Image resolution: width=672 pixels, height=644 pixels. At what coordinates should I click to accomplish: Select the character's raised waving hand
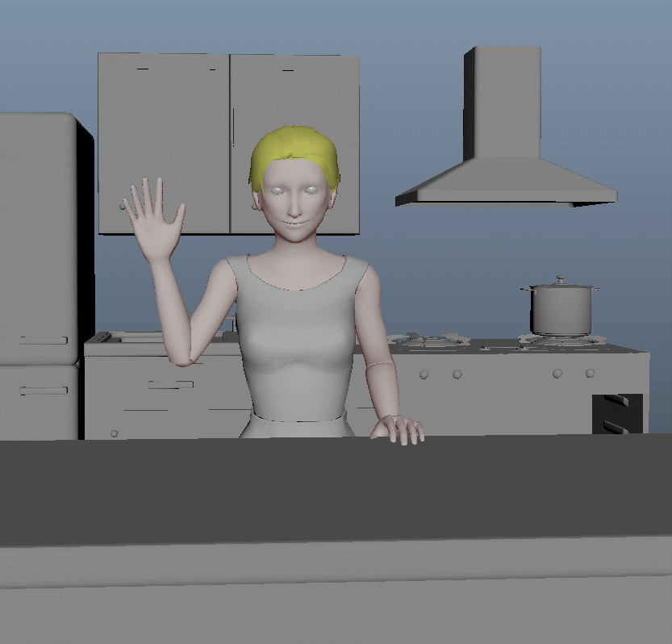coord(154,219)
